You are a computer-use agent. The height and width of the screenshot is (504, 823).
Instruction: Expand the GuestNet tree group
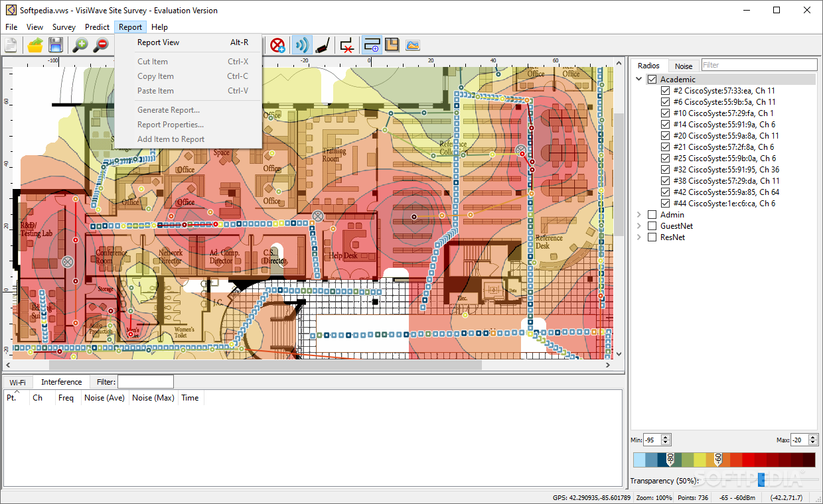[639, 226]
